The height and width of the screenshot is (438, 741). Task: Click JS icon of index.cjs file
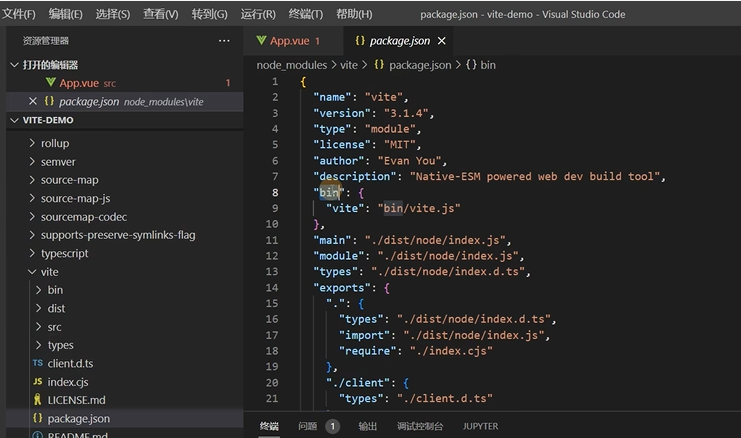pyautogui.click(x=38, y=381)
